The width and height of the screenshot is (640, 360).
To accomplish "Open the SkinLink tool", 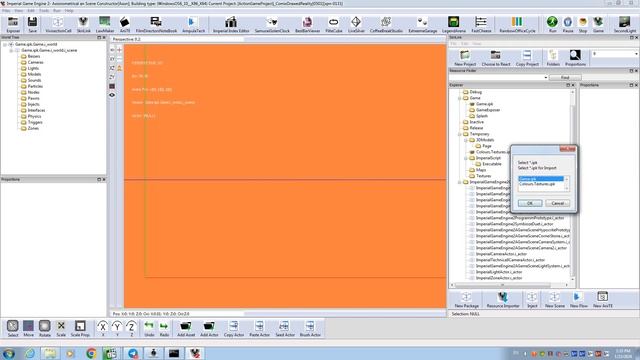I will pyautogui.click(x=83, y=24).
